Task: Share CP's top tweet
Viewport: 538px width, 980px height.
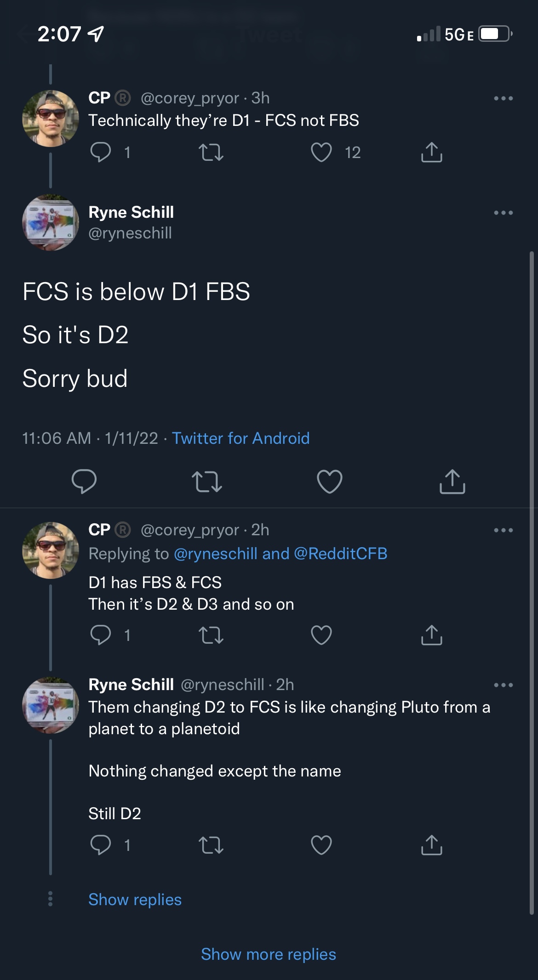Action: pos(431,153)
